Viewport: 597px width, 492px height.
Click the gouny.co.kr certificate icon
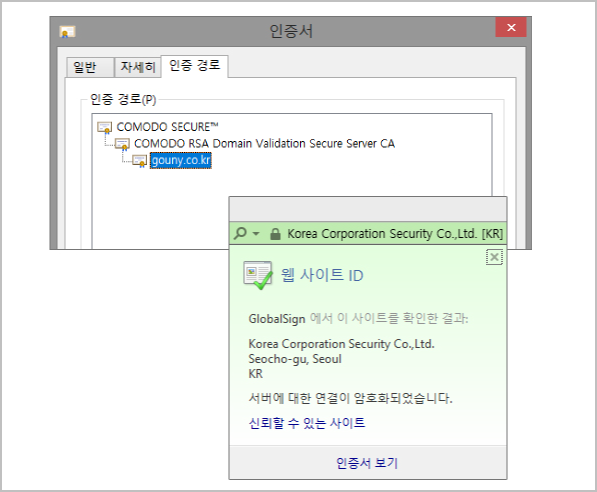tap(140, 161)
